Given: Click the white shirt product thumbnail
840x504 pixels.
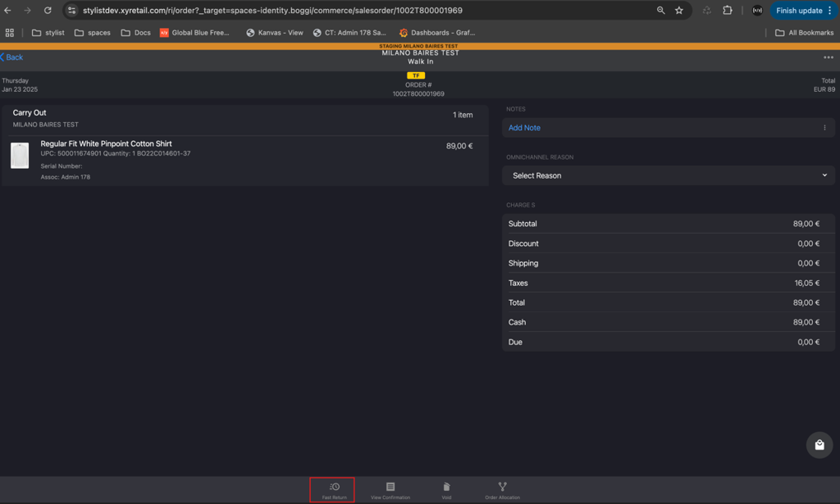Looking at the screenshot, I should (20, 156).
